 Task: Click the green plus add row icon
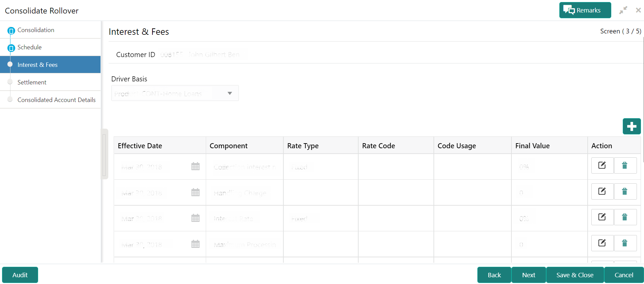click(x=632, y=126)
